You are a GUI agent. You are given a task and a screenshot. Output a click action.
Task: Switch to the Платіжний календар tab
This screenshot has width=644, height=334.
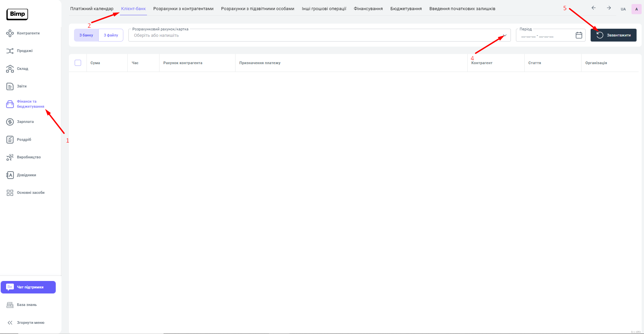point(92,9)
